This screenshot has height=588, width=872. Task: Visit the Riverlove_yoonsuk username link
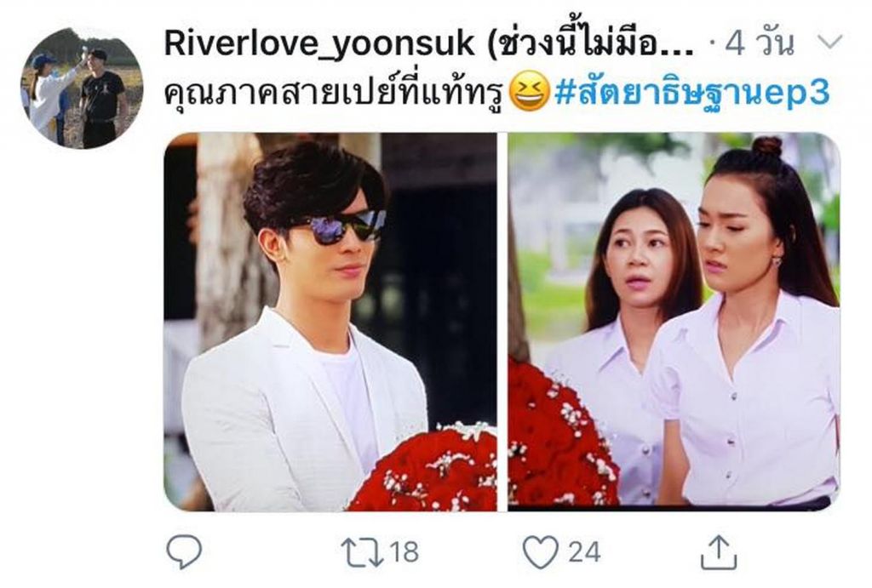(x=319, y=43)
